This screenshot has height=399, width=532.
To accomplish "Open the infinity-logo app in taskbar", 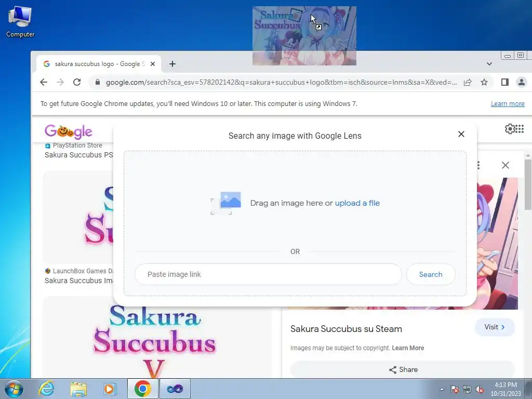I will [x=175, y=389].
